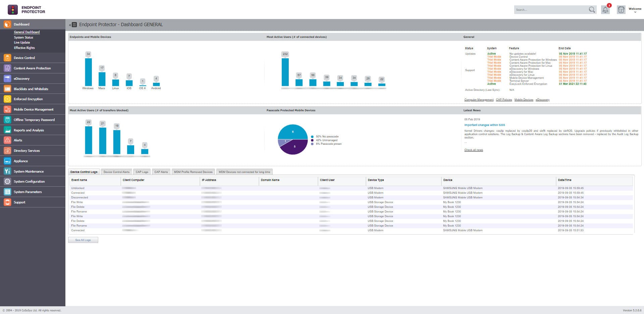Open MDM Devices not connected tab
The width and height of the screenshot is (644, 314).
[x=245, y=172]
